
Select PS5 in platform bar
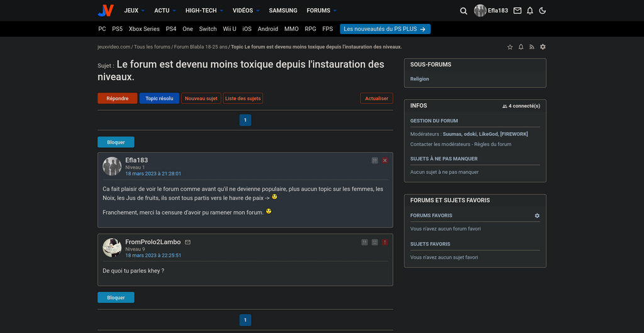point(117,29)
